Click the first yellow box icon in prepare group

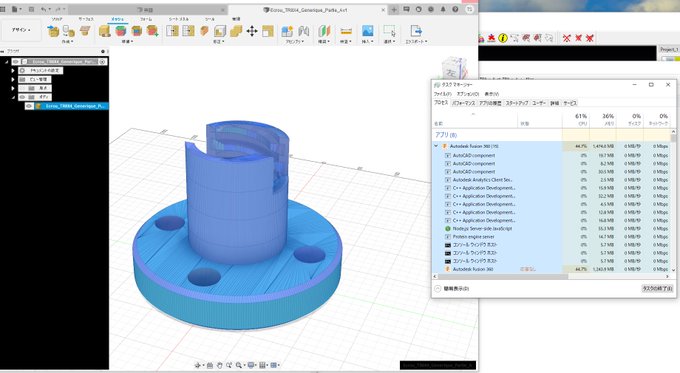pyautogui.click(x=105, y=31)
